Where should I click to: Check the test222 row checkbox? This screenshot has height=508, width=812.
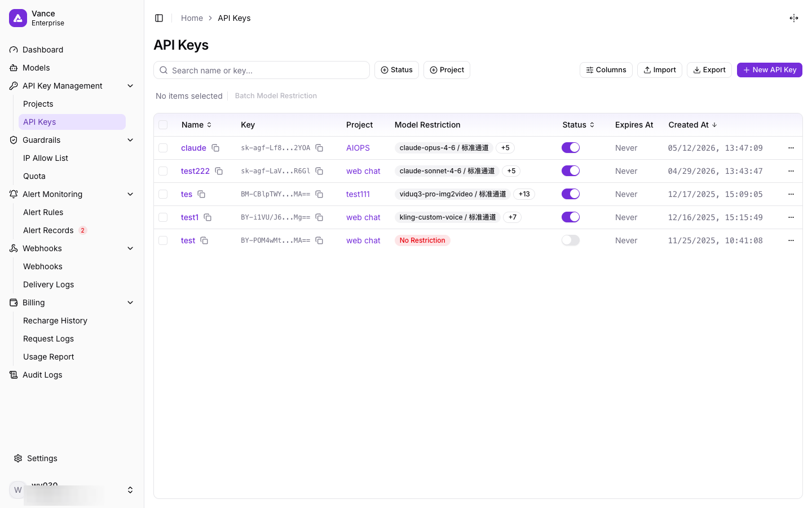click(x=163, y=171)
